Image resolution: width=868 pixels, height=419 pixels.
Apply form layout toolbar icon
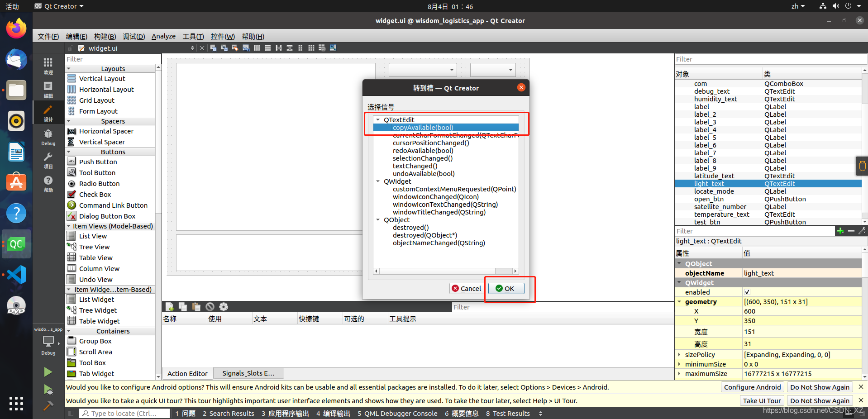click(x=300, y=48)
